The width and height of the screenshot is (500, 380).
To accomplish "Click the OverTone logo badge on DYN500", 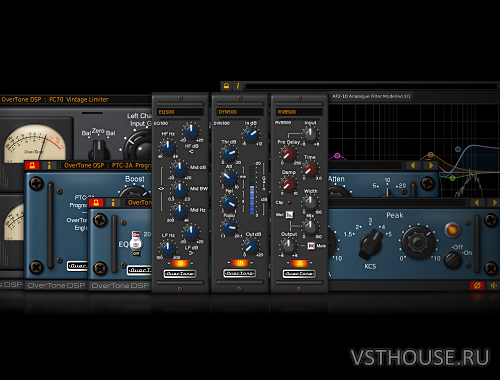I will tap(240, 274).
